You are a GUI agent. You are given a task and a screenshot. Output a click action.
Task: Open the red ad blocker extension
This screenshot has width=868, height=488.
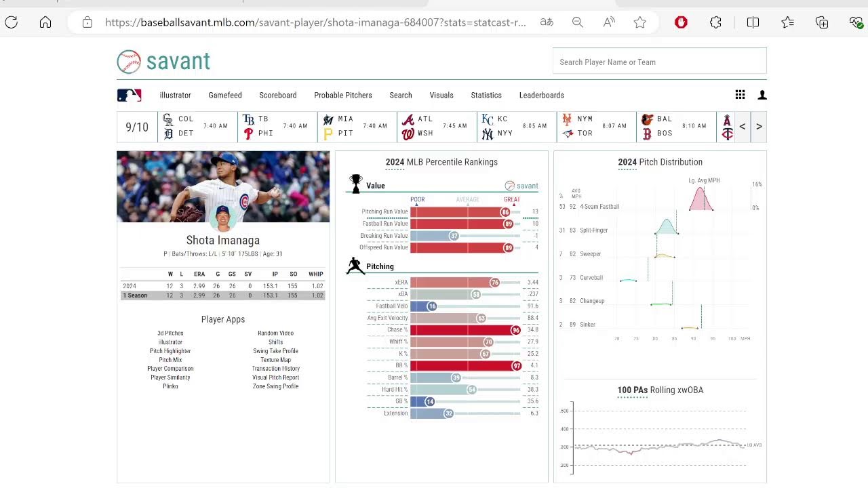pyautogui.click(x=682, y=22)
